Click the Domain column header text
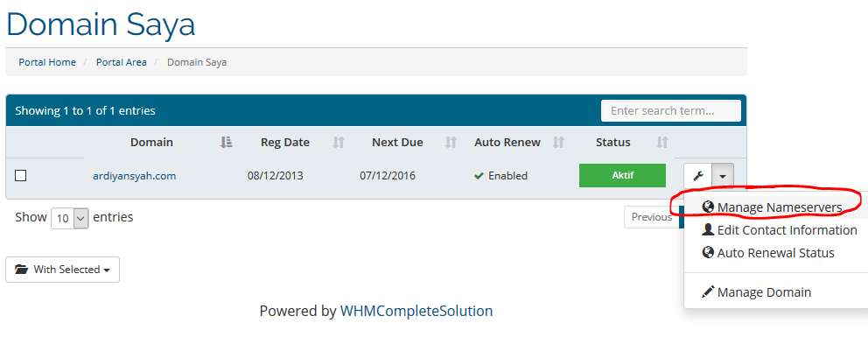 click(151, 142)
